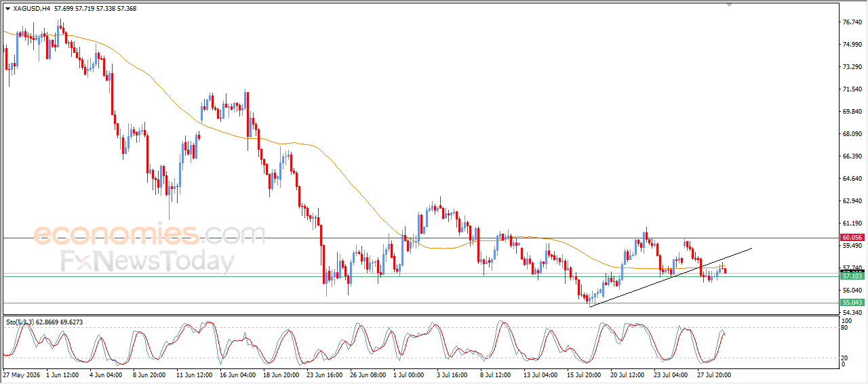Select the red 60.056 price level label

click(x=852, y=238)
